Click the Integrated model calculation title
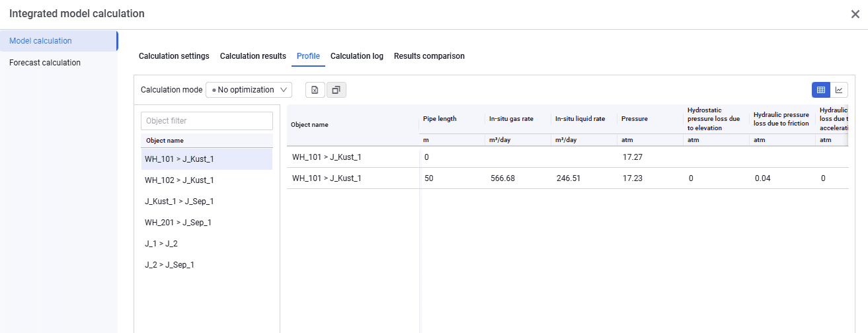 click(x=77, y=14)
